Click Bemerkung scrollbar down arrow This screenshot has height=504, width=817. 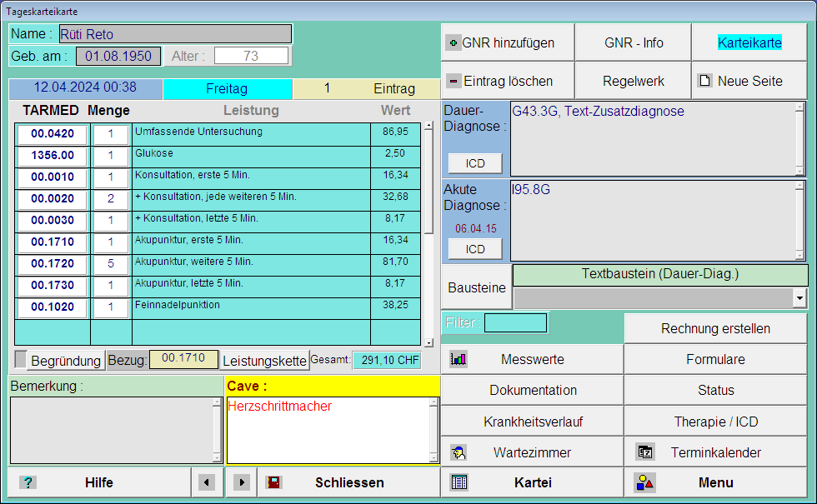(x=217, y=458)
